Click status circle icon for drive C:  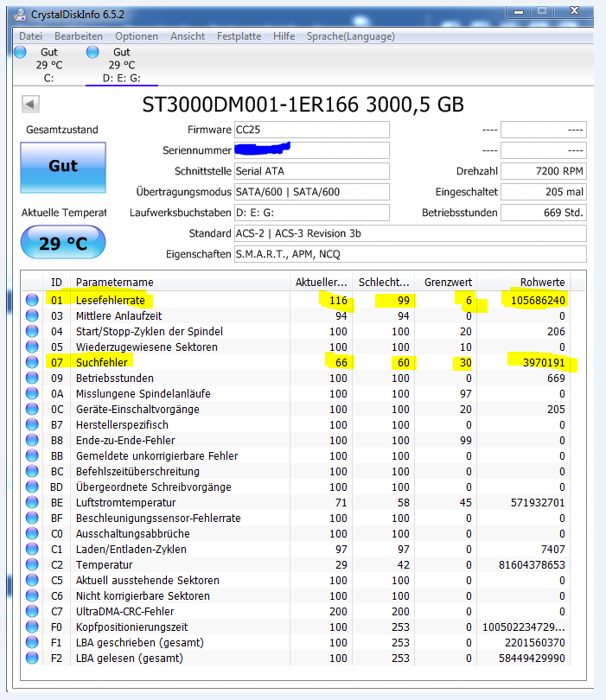20,52
